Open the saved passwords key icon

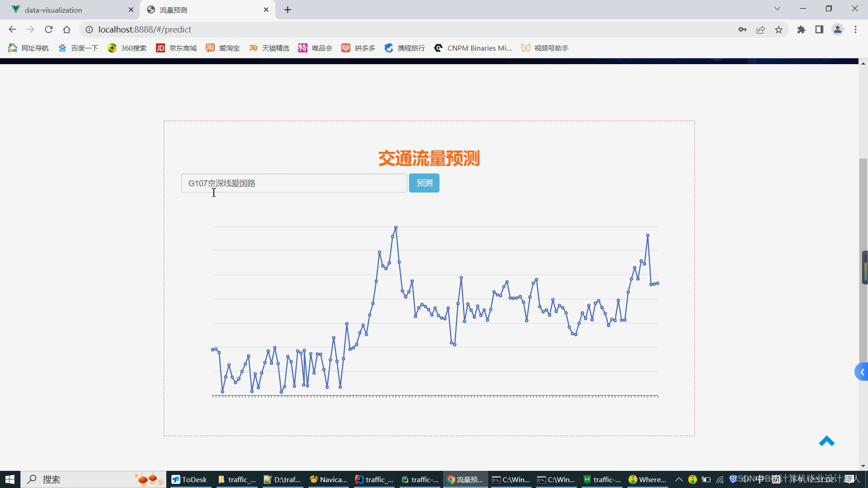click(742, 29)
